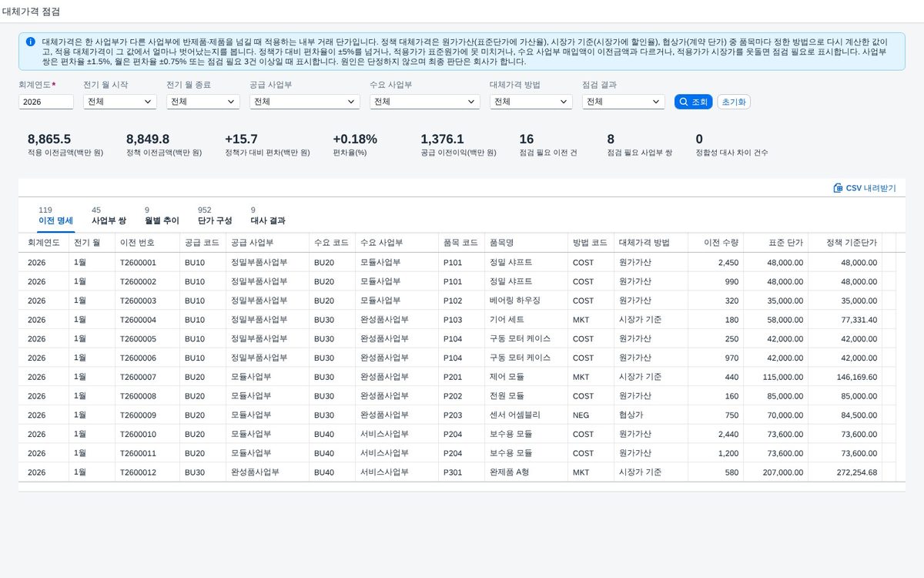Image resolution: width=924 pixels, height=578 pixels.
Task: Click the 8,865.5 적용 이전금액 KPI
Action: pyautogui.click(x=65, y=144)
